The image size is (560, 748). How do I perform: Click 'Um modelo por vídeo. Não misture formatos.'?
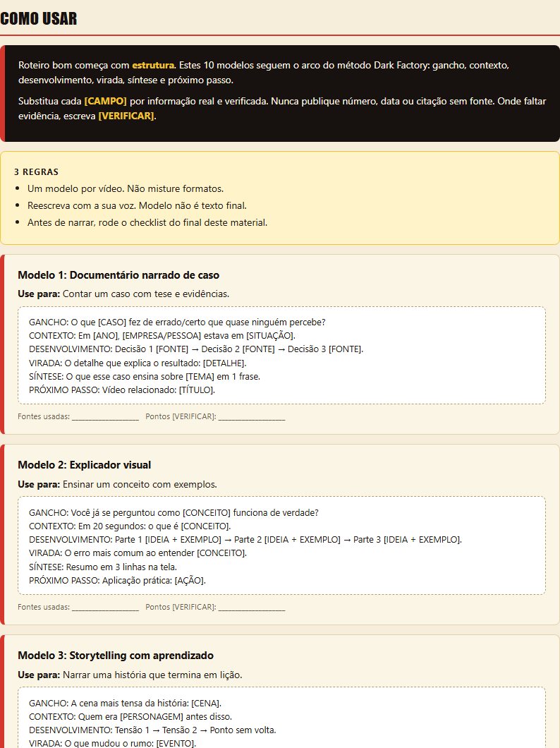126,188
